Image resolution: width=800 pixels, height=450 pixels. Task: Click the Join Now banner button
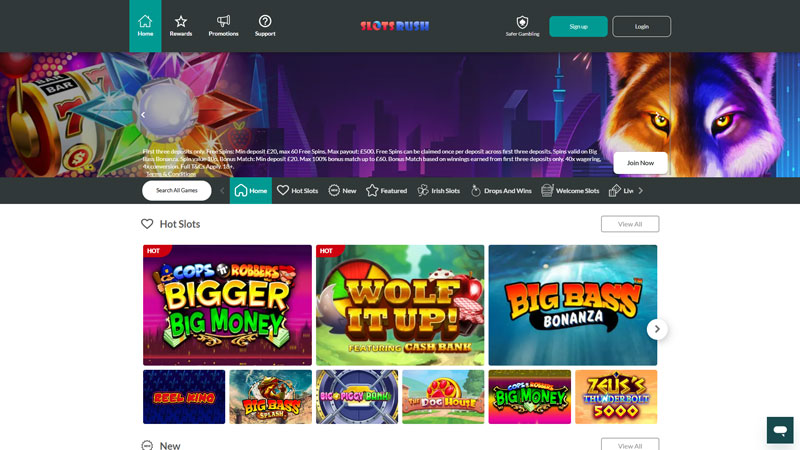point(640,163)
